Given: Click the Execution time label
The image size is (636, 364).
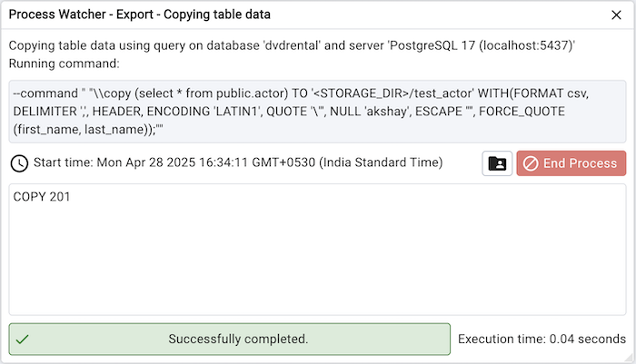Looking at the screenshot, I should (542, 339).
